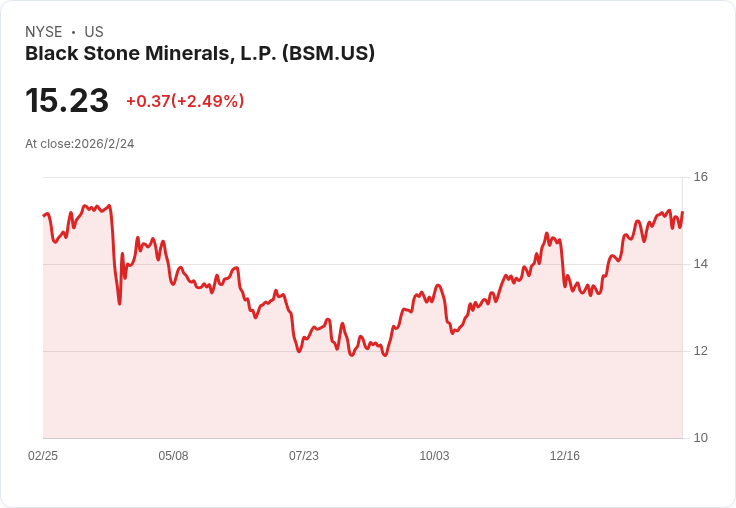Click the +0.37(+2.49%) price change
This screenshot has width=736, height=508.
coord(185,101)
